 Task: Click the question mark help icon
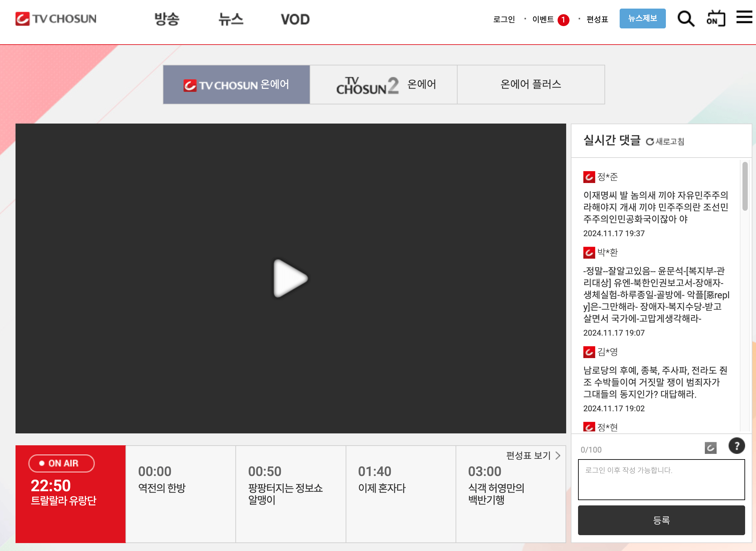[736, 446]
